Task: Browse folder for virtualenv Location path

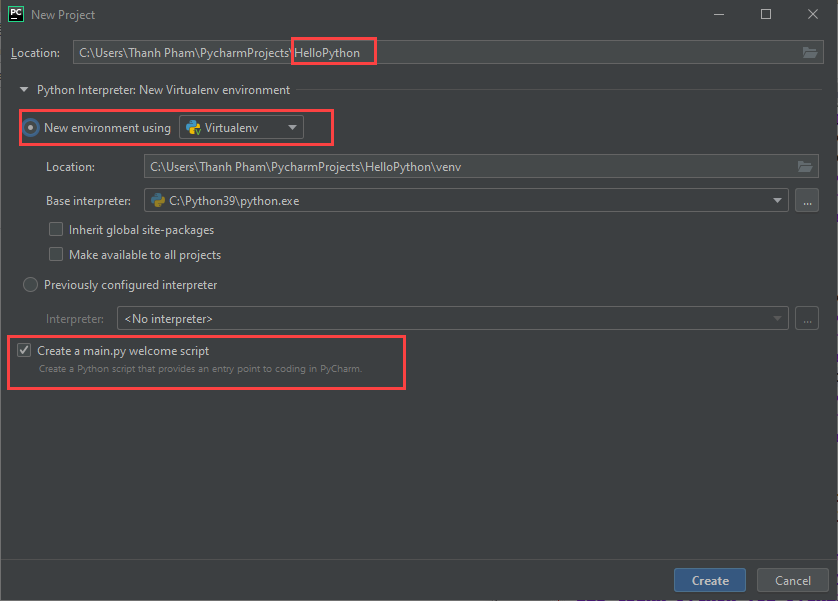Action: point(805,167)
